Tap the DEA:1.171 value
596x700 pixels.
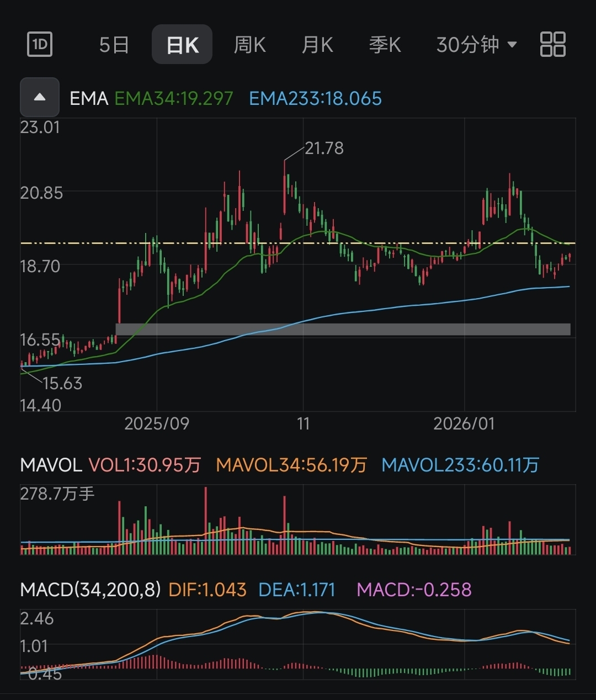point(297,590)
